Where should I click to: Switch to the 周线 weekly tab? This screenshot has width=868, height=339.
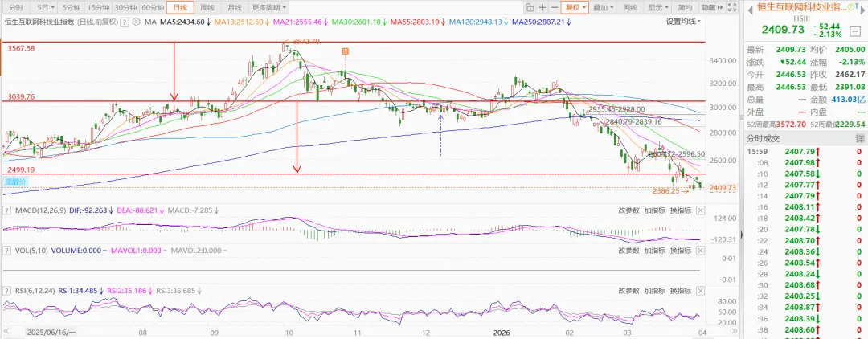click(207, 8)
